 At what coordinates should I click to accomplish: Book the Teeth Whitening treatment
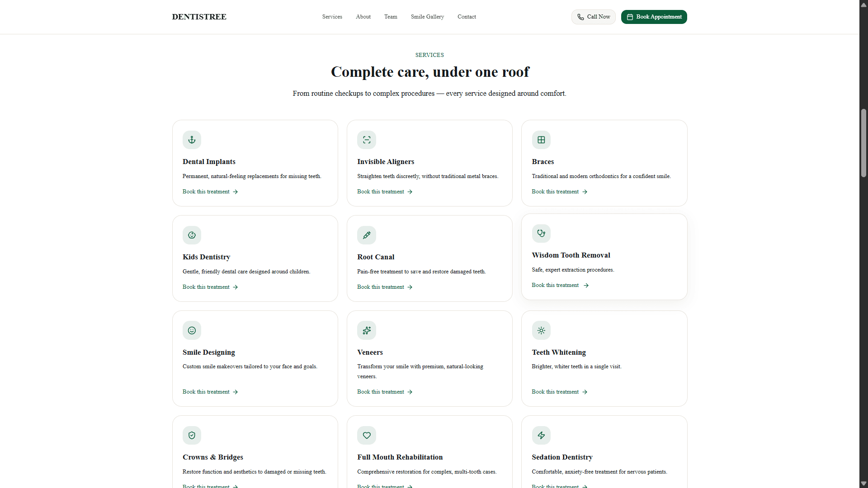(x=559, y=392)
